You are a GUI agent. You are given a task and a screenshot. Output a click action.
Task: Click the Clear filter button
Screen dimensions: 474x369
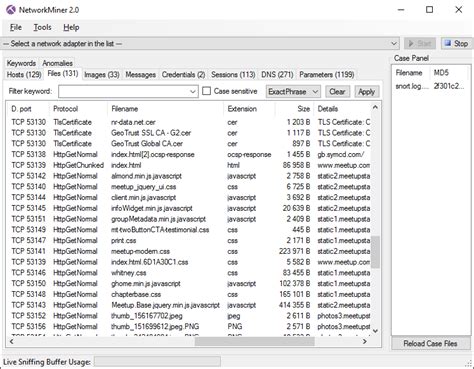pyautogui.click(x=337, y=92)
